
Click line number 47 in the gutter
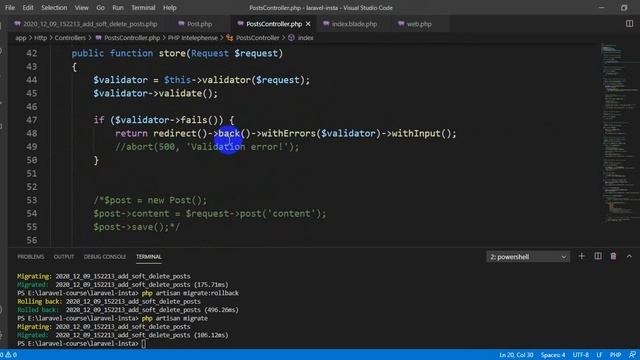click(x=31, y=120)
